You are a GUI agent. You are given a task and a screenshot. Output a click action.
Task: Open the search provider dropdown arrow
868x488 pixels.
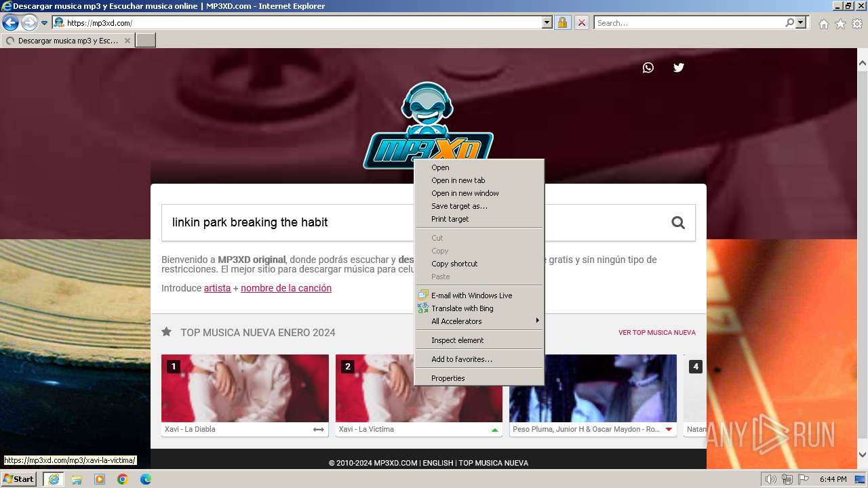tap(801, 23)
